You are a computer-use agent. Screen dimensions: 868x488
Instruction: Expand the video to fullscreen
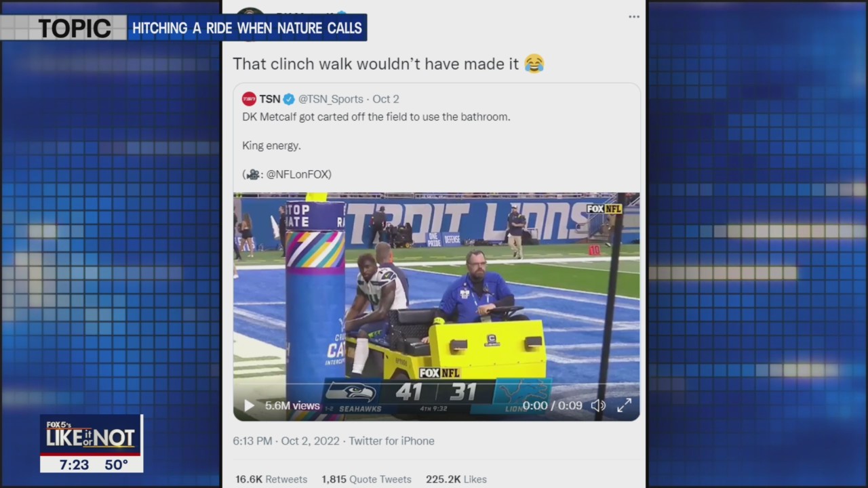pos(624,405)
